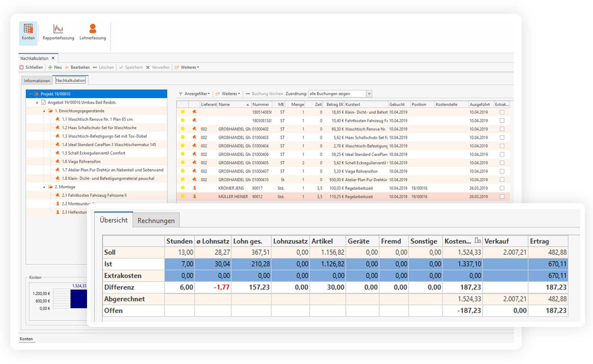The height and width of the screenshot is (364, 593).
Task: Click icon of 1.4 Ideal Standard CeraPlan
Action: [58, 145]
